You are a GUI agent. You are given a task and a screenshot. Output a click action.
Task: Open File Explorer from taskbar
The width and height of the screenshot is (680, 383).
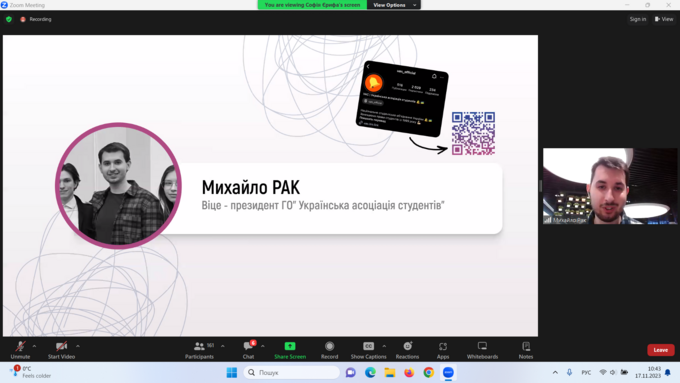click(389, 373)
